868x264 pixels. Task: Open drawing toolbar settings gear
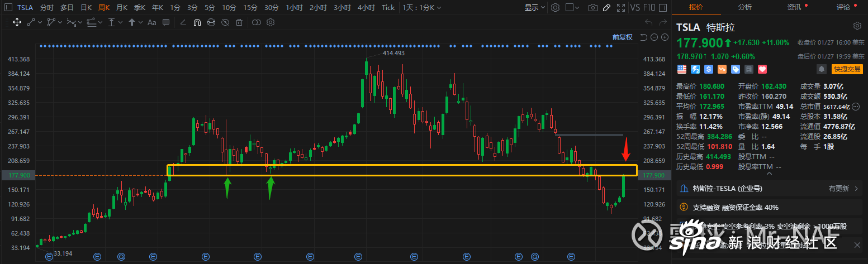click(x=271, y=22)
